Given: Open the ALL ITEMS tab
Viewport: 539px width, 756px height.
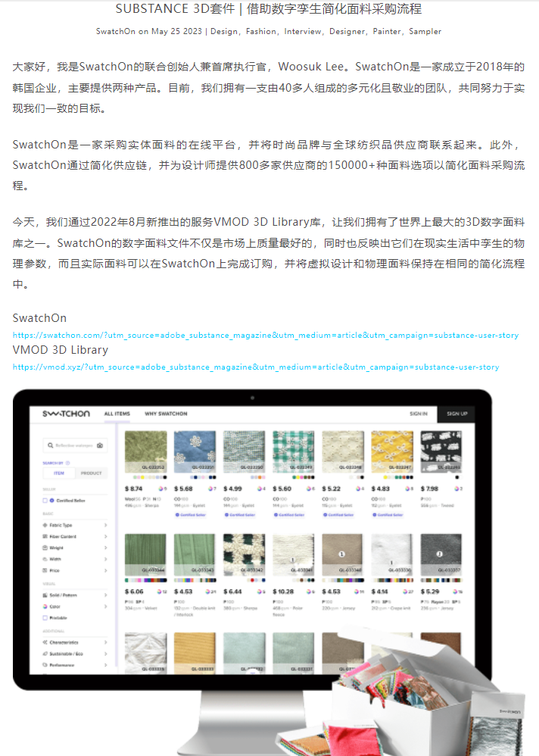Looking at the screenshot, I should coord(117,414).
